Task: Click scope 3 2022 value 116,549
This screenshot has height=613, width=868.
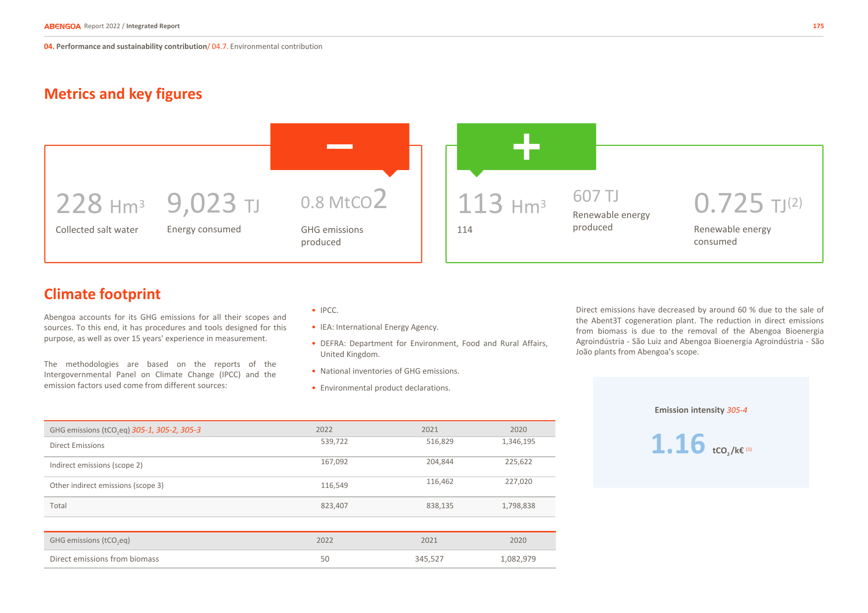Action: [x=334, y=485]
